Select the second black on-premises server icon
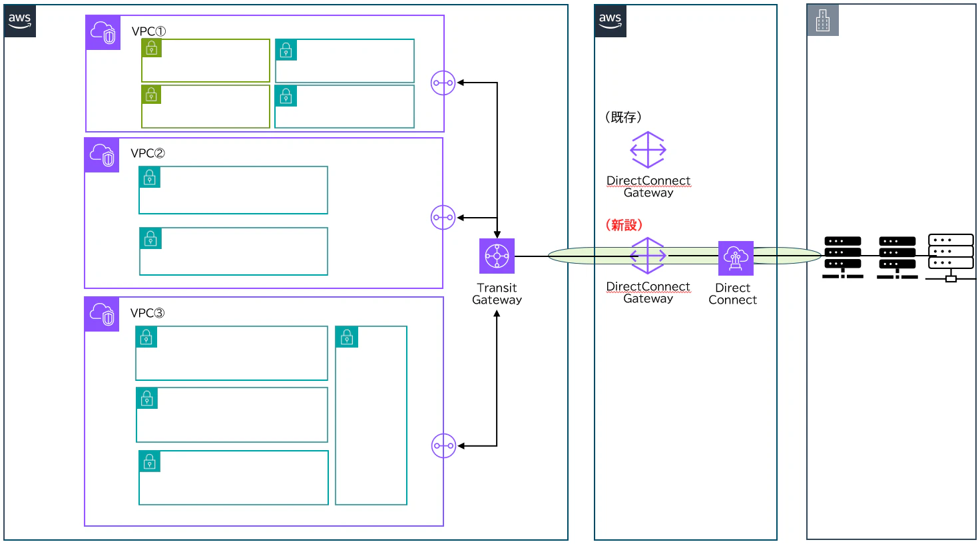The width and height of the screenshot is (980, 544). [897, 257]
